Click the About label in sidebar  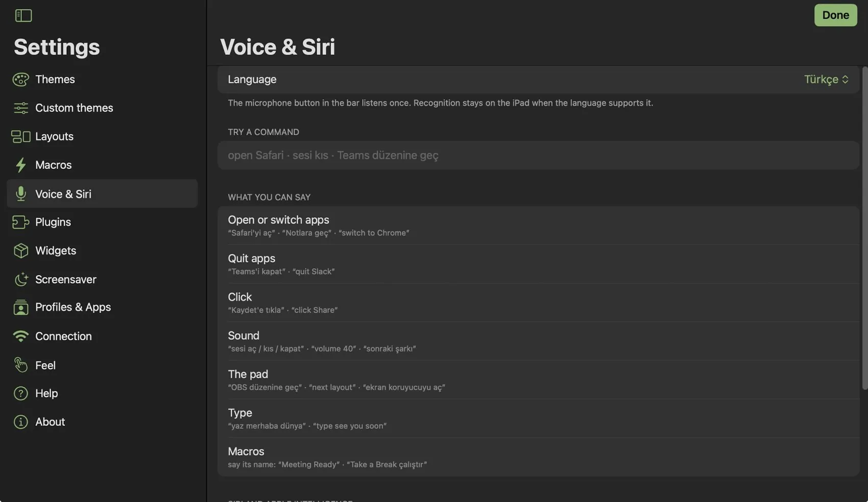pos(50,422)
